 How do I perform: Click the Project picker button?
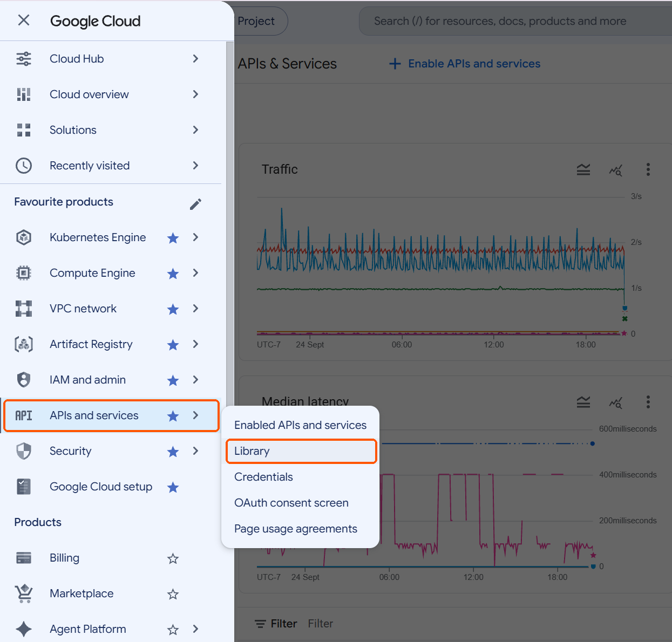click(x=261, y=21)
